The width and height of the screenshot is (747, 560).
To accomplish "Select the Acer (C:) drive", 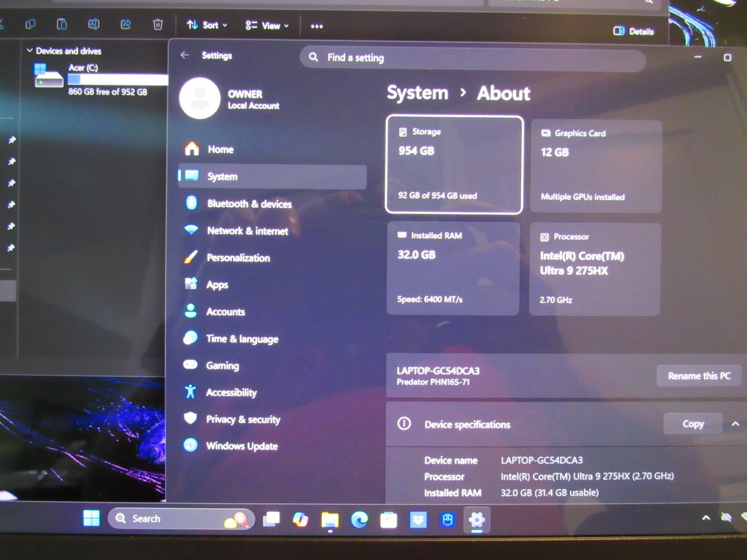I will tap(100, 79).
